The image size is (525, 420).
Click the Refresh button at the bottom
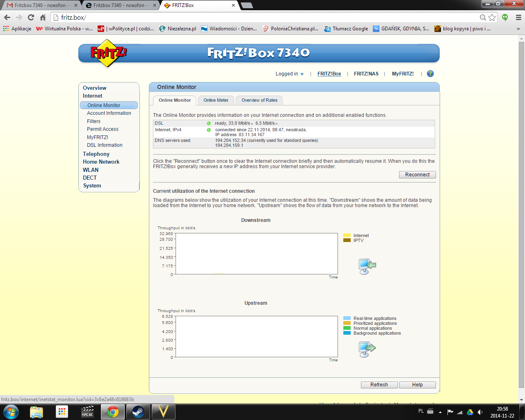pos(379,385)
